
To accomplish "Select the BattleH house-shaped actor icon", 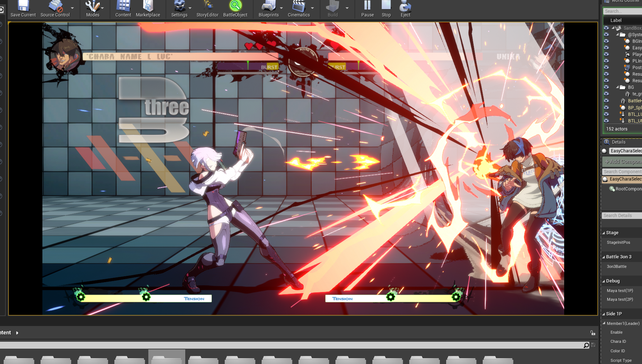I will pos(623,101).
